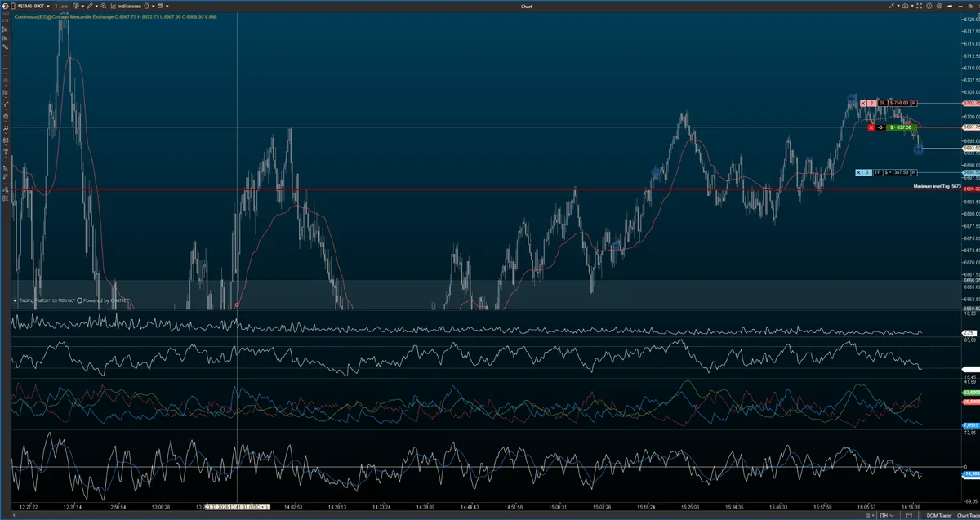Screen dimensions: 980x520
Task: Click the 6697.75 entry price marker on axis
Action: point(971,127)
